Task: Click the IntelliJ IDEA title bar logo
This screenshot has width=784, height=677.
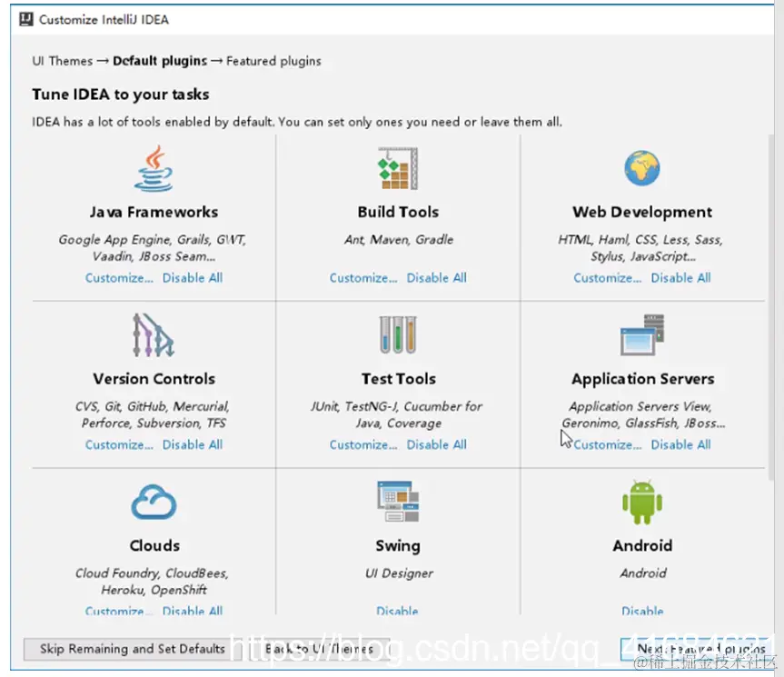Action: (x=26, y=19)
